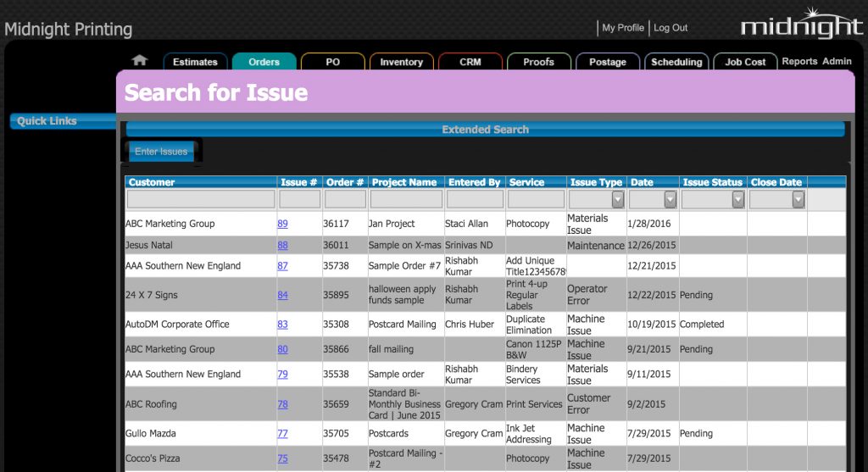Viewport: 868px width, 472px height.
Task: Switch to the Estimates tab
Action: coord(195,62)
